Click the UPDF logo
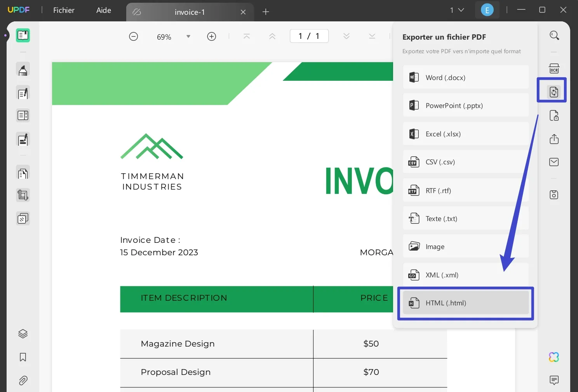The image size is (578, 392). click(x=19, y=10)
